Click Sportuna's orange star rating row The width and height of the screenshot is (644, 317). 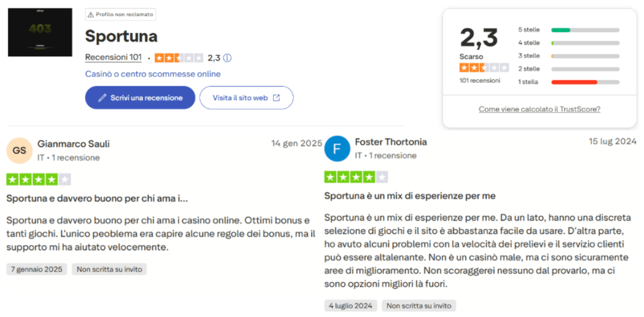(x=179, y=57)
